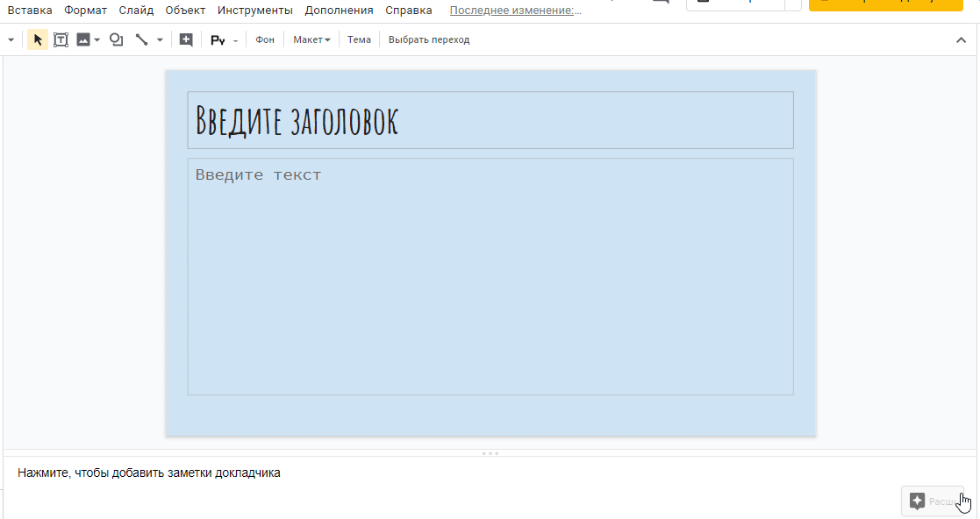This screenshot has width=980, height=519.
Task: Click the Фон background button
Action: [x=265, y=39]
